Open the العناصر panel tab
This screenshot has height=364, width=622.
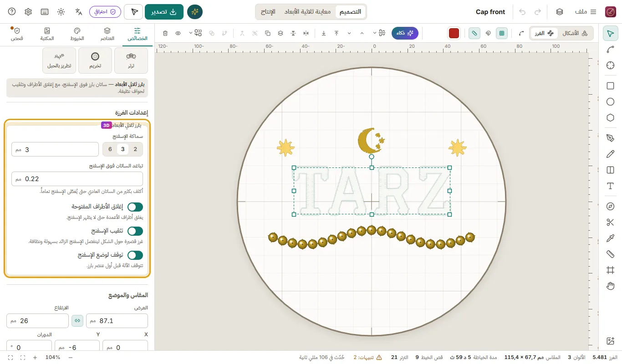(107, 34)
